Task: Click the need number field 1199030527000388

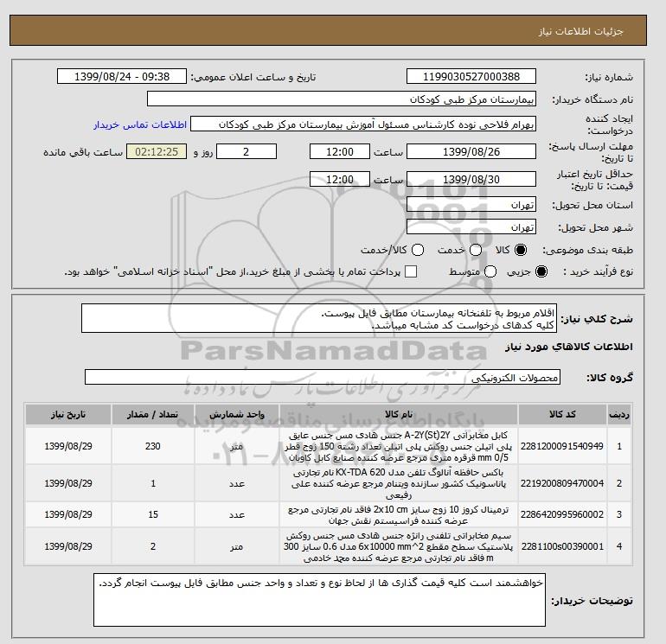Action: click(471, 76)
